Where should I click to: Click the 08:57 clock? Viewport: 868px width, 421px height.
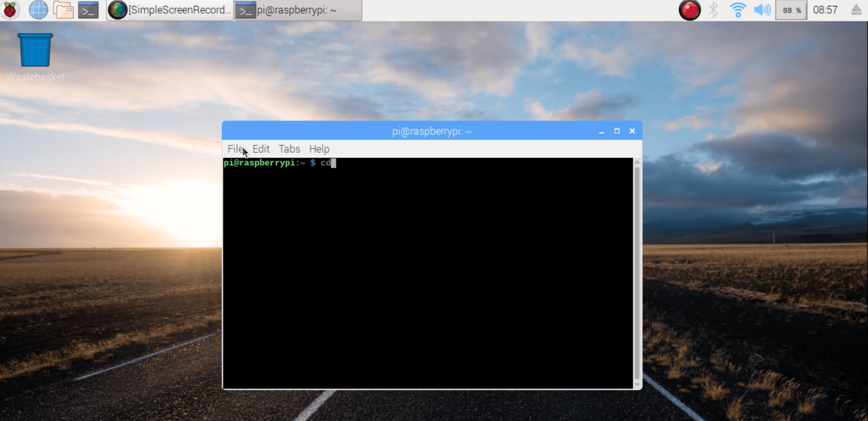[825, 10]
